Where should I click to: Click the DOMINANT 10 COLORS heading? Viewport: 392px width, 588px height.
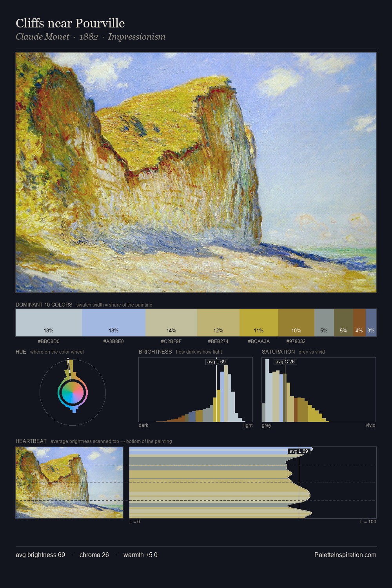tap(44, 305)
